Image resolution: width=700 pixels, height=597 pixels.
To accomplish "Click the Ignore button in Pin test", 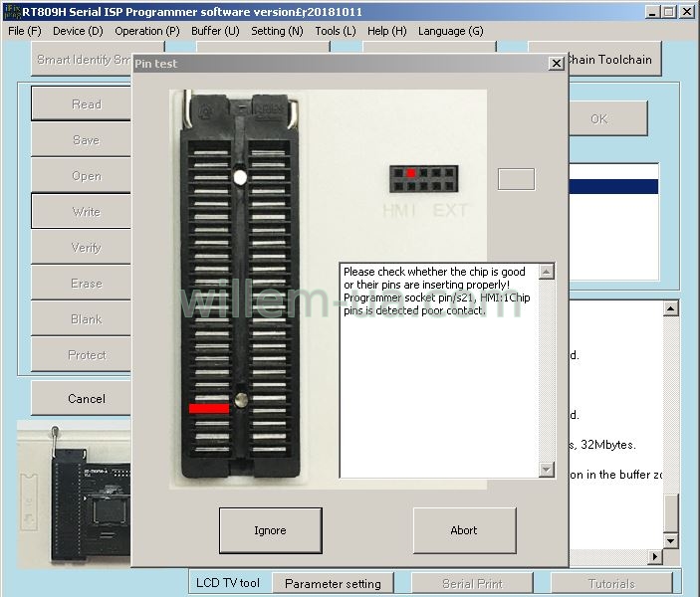I will tap(270, 530).
